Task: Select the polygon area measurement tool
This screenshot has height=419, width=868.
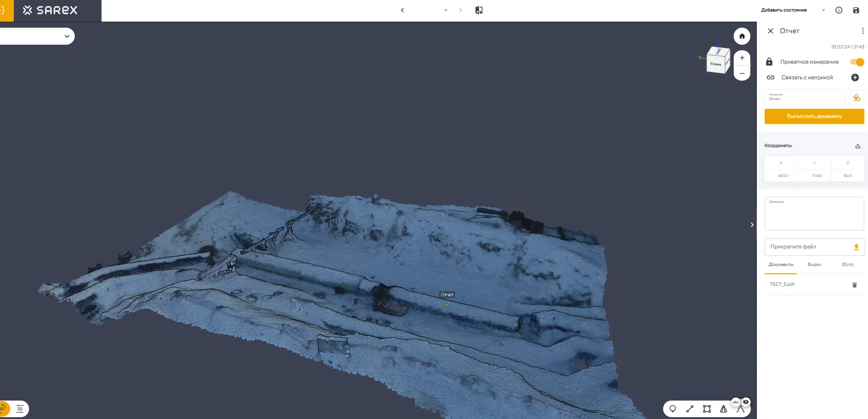Action: (x=706, y=409)
